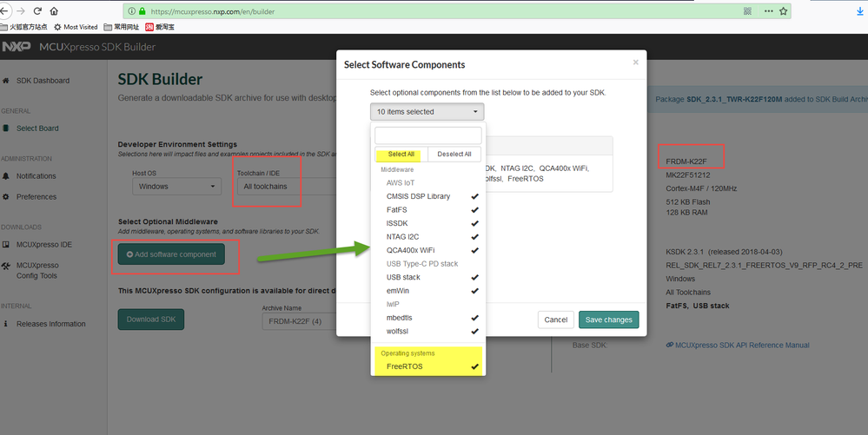This screenshot has width=868, height=435.
Task: Click the Notifications bell icon
Action: pyautogui.click(x=5, y=176)
